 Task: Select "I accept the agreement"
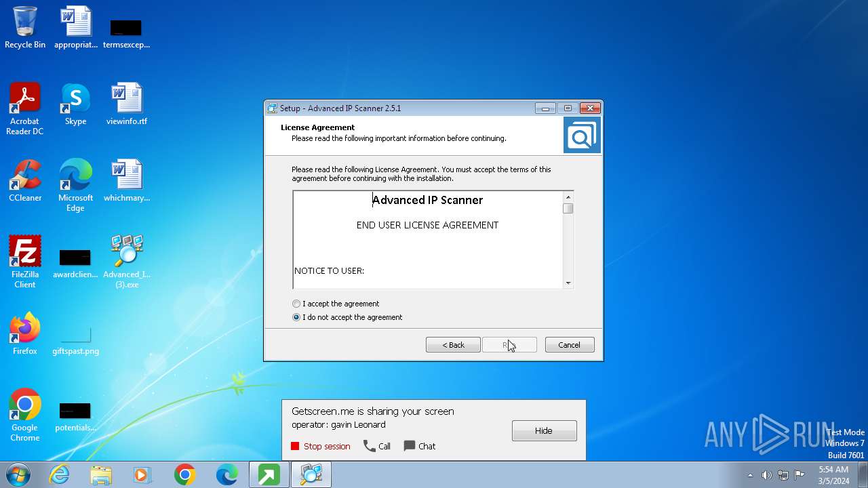[x=336, y=304]
